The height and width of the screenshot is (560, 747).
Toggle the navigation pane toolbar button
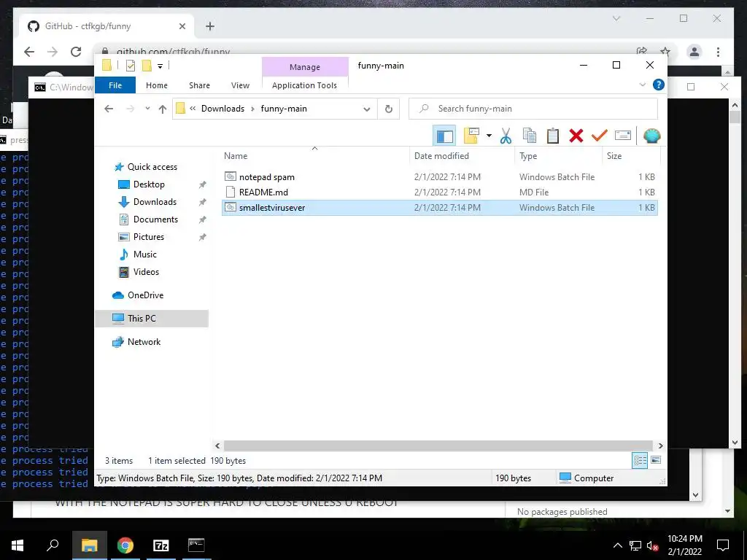click(444, 136)
